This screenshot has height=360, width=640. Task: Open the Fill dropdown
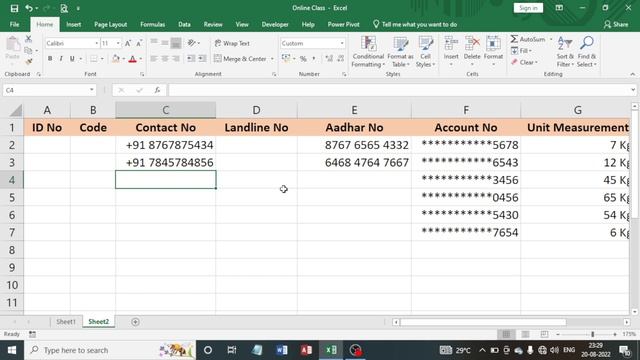pyautogui.click(x=521, y=51)
